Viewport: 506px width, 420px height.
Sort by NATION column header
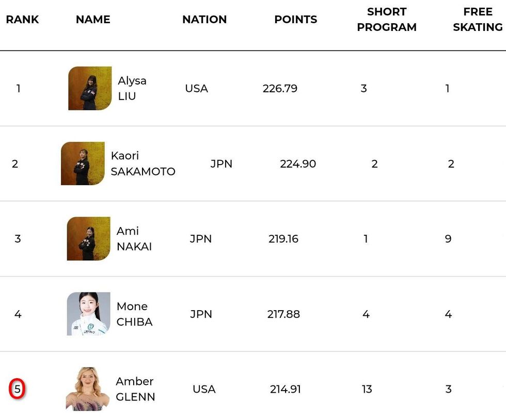point(204,20)
